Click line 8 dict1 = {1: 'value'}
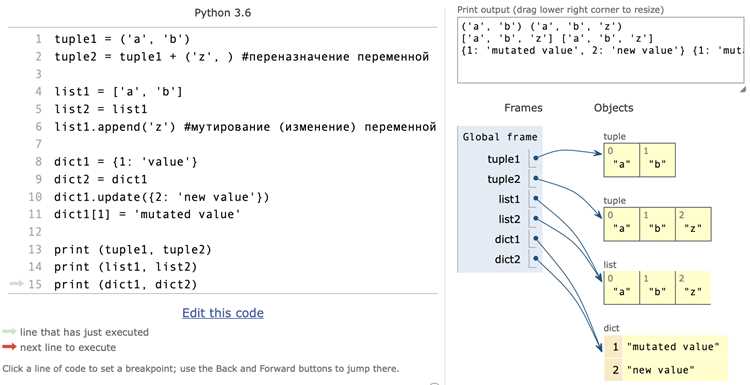The image size is (750, 385). point(125,162)
